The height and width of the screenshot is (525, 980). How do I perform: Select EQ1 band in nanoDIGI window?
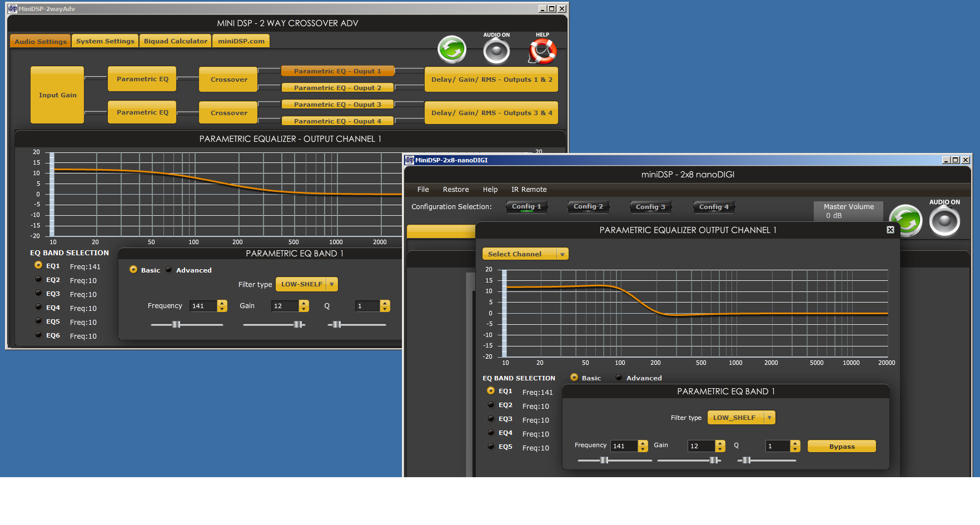[491, 391]
